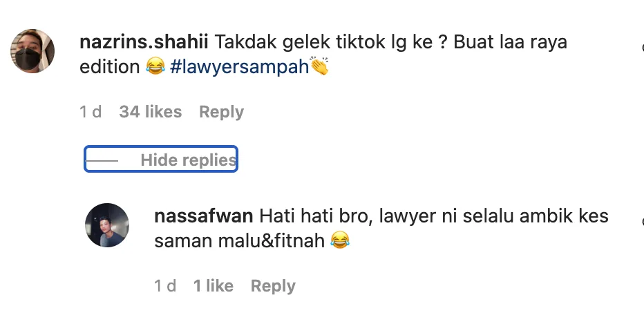Screen dimensions: 644x315
Task: Click the nassafwan username
Action: [203, 216]
